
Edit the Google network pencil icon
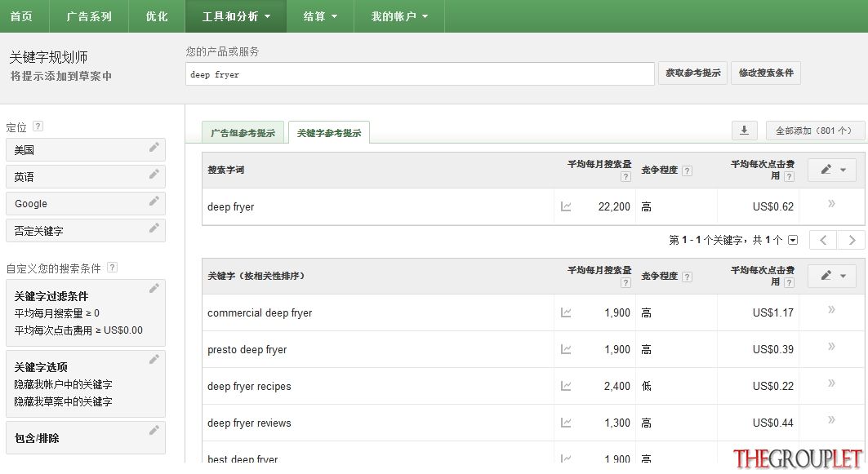click(x=154, y=201)
